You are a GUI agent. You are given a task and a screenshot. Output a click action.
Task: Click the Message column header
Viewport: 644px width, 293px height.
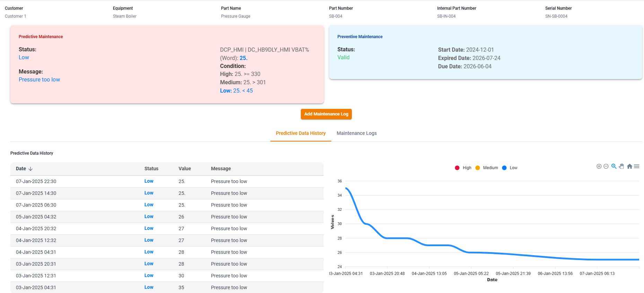pyautogui.click(x=221, y=169)
